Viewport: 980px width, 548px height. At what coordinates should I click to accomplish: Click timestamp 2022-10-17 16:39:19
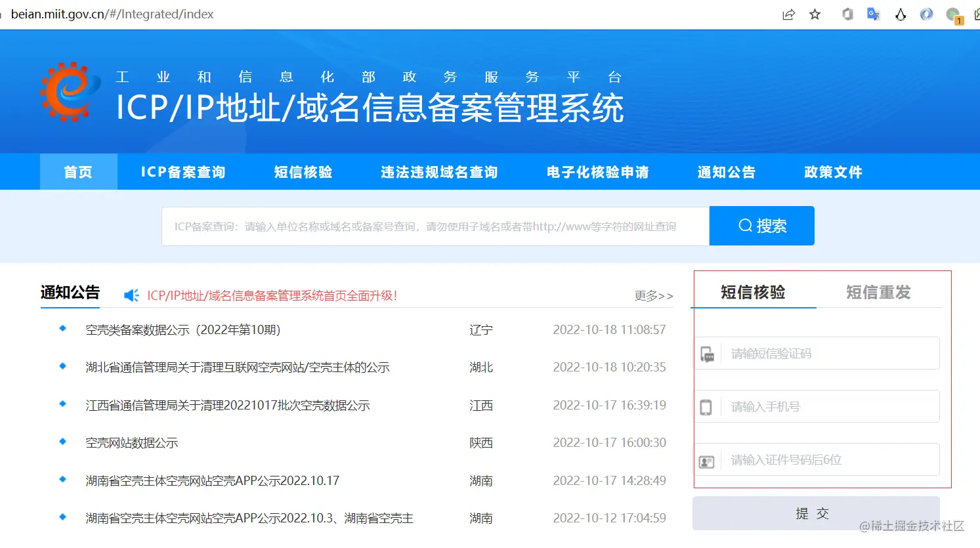click(609, 405)
